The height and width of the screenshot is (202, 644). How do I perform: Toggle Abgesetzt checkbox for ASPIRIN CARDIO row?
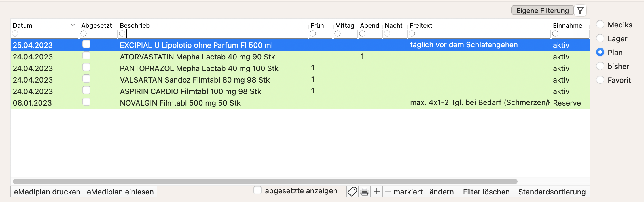pos(86,90)
